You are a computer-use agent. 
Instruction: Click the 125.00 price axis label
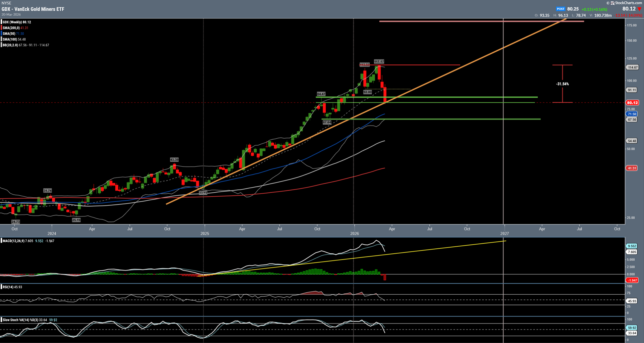[632, 58]
